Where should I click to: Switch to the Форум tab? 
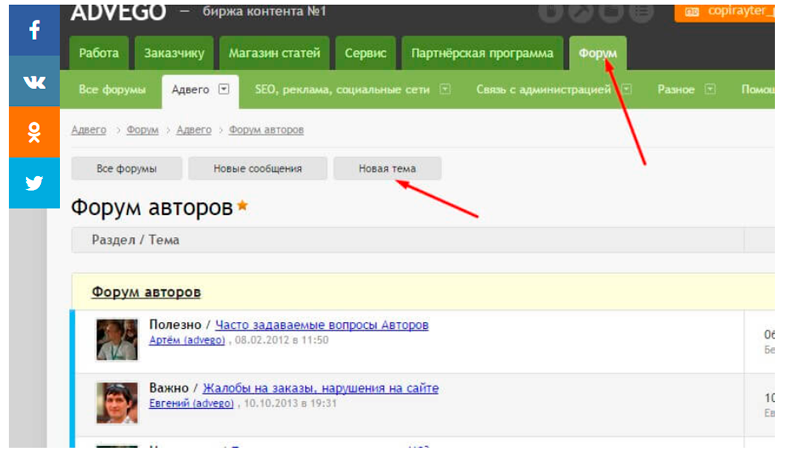point(597,53)
